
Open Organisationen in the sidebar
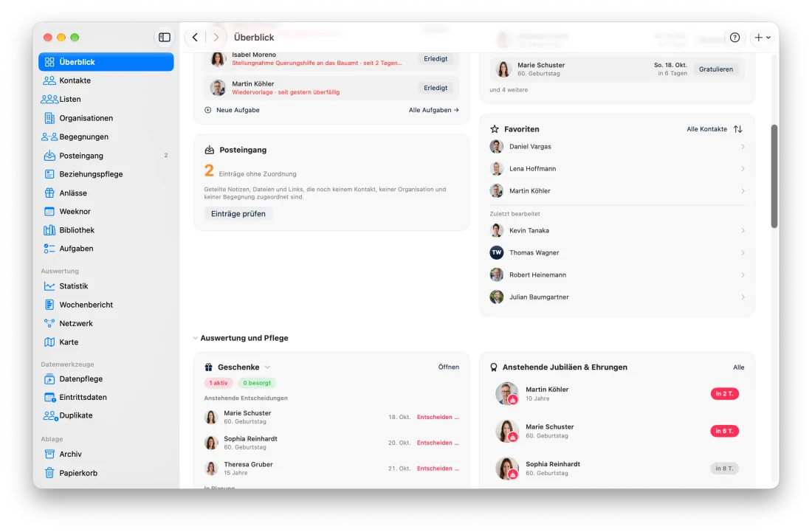point(106,118)
